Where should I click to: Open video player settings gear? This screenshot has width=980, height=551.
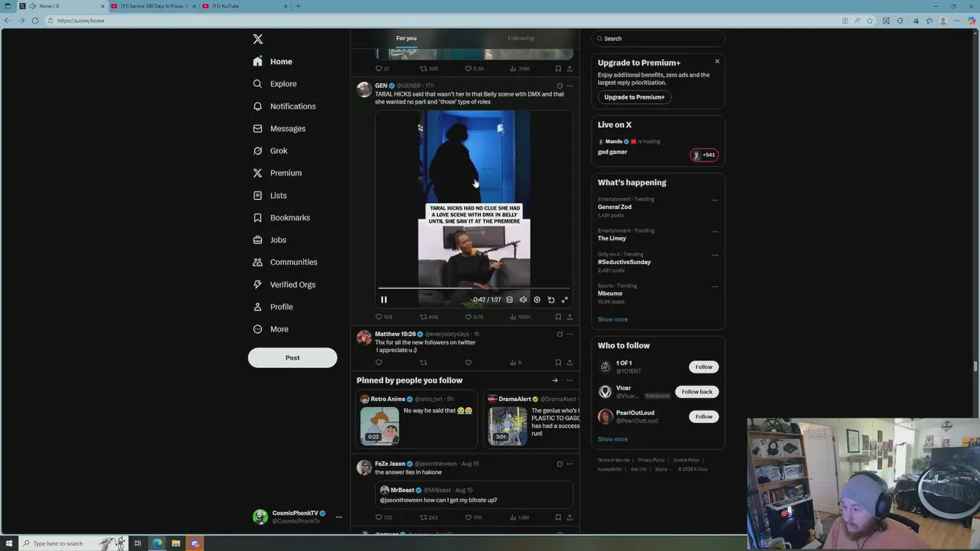click(x=537, y=300)
